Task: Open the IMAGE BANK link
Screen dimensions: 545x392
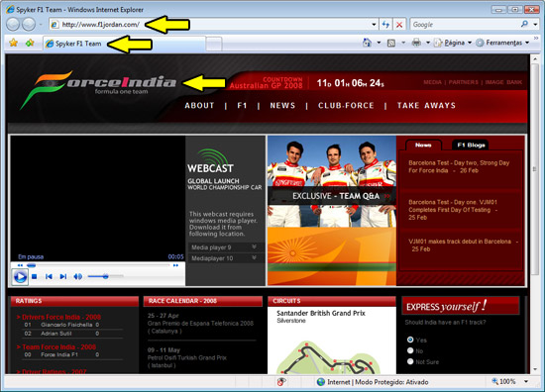Action: click(503, 82)
